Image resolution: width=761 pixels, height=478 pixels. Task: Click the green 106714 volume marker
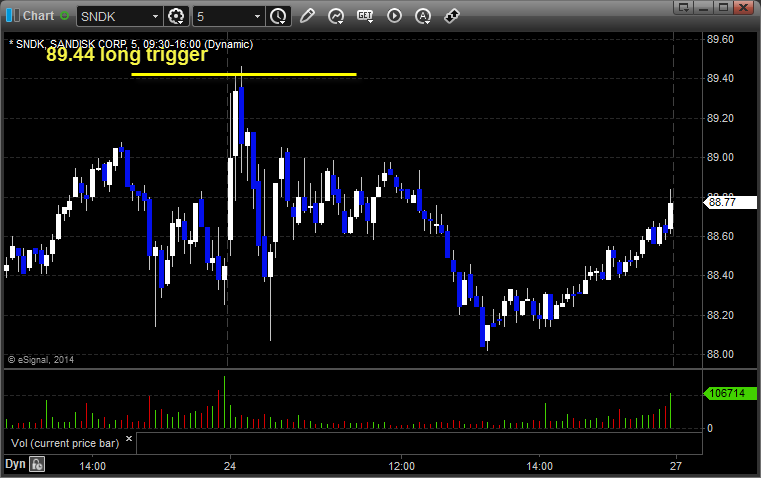[x=730, y=393]
